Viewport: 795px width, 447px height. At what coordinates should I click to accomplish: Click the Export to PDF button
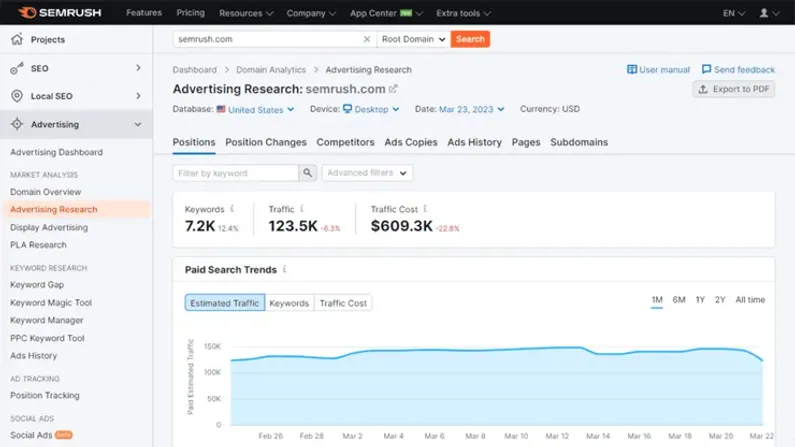pyautogui.click(x=733, y=89)
